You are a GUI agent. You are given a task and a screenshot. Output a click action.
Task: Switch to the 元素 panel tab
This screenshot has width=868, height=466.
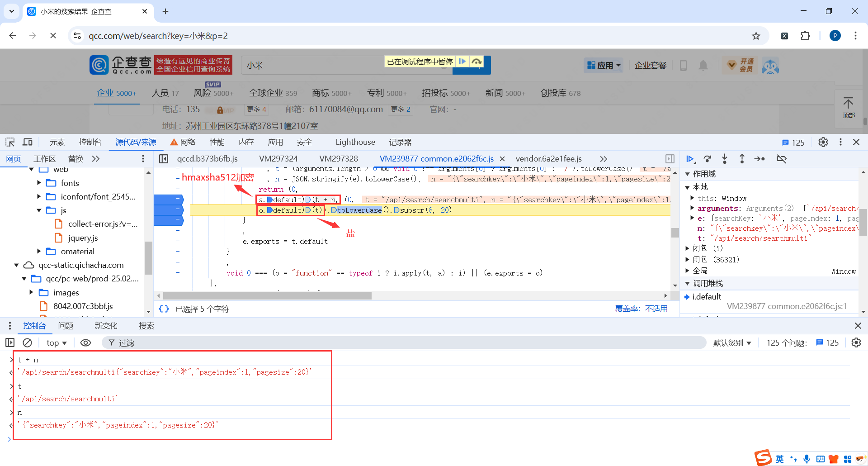(x=57, y=142)
